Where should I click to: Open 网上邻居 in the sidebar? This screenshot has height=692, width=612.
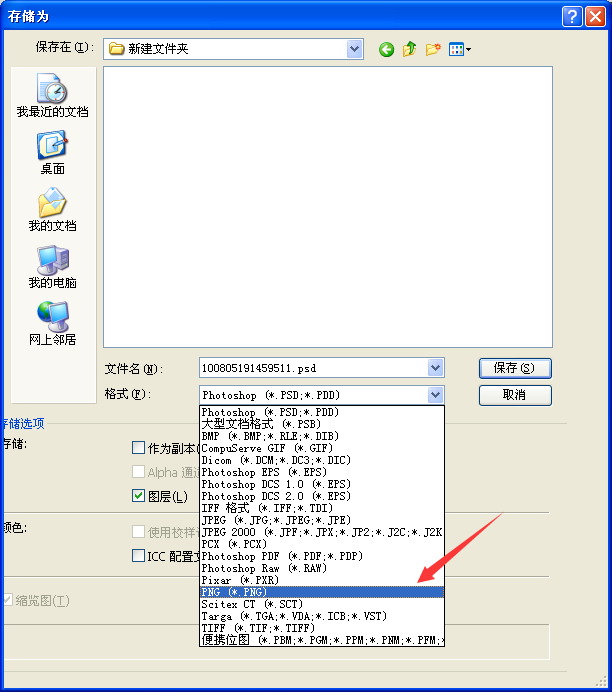pyautogui.click(x=52, y=323)
